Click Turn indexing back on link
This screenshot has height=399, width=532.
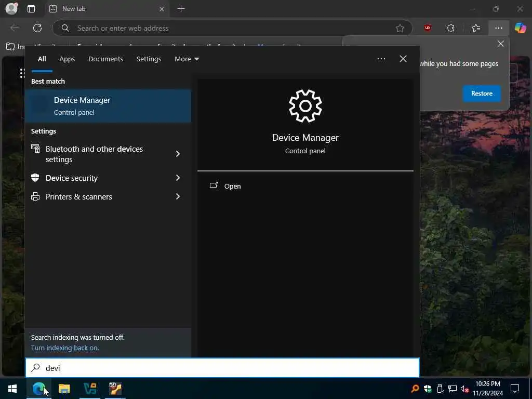click(x=65, y=348)
